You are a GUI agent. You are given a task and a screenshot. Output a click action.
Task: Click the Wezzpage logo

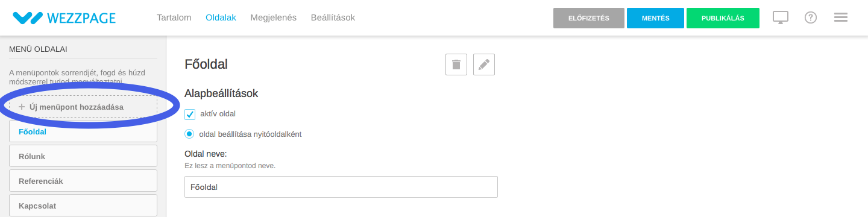pos(64,18)
